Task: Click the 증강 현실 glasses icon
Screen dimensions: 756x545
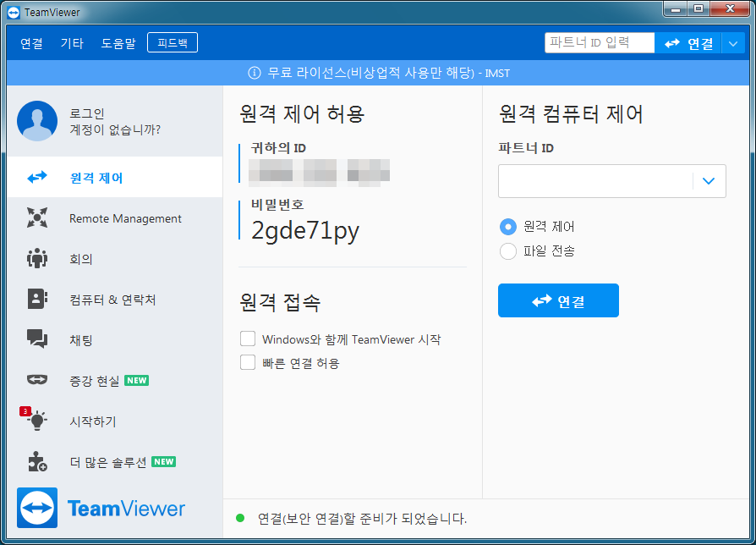Action: (x=37, y=380)
